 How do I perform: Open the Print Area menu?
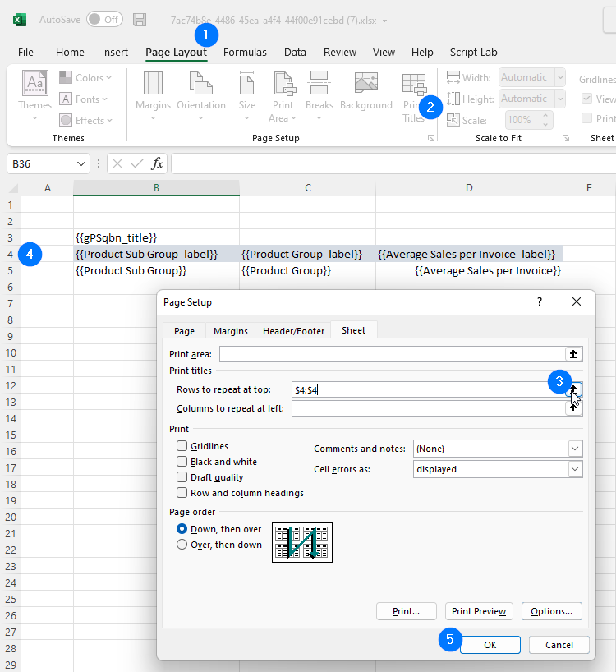tap(283, 97)
